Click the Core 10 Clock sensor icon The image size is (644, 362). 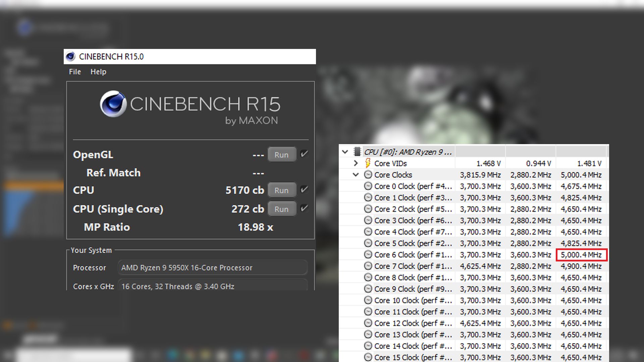tap(368, 300)
